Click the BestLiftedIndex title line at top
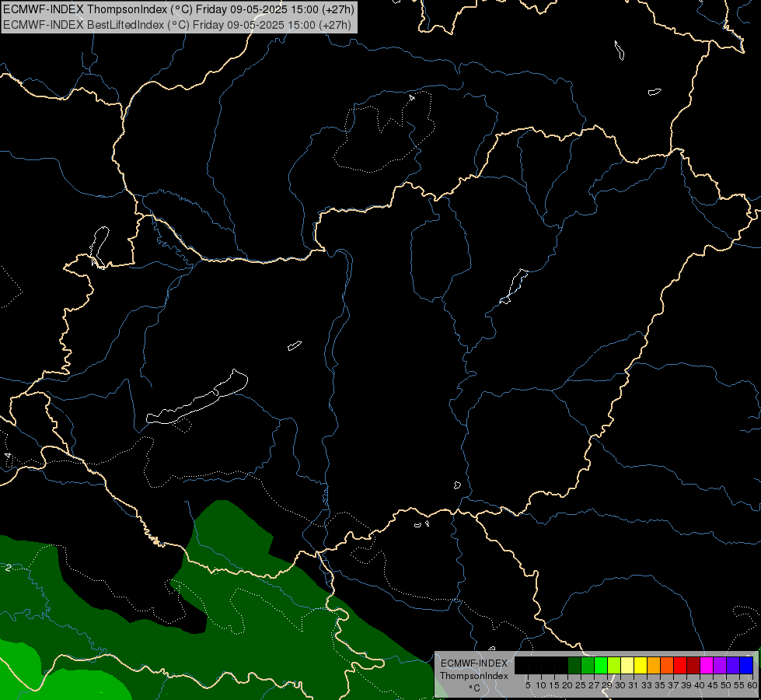Screen dimensions: 761x700 coord(176,25)
